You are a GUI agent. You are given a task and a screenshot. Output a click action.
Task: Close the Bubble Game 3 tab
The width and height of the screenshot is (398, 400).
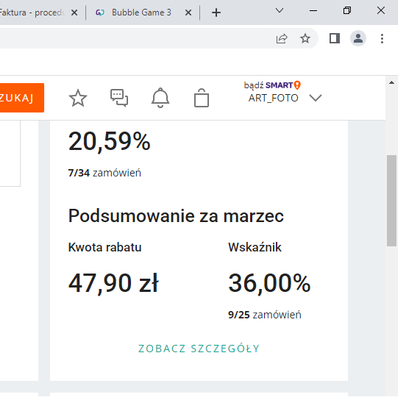click(x=188, y=13)
